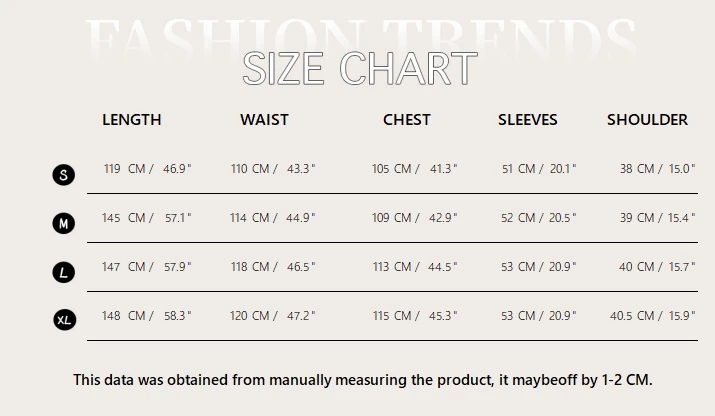This screenshot has height=416, width=715.
Task: Click the SHOULDER column header
Action: [x=648, y=120]
